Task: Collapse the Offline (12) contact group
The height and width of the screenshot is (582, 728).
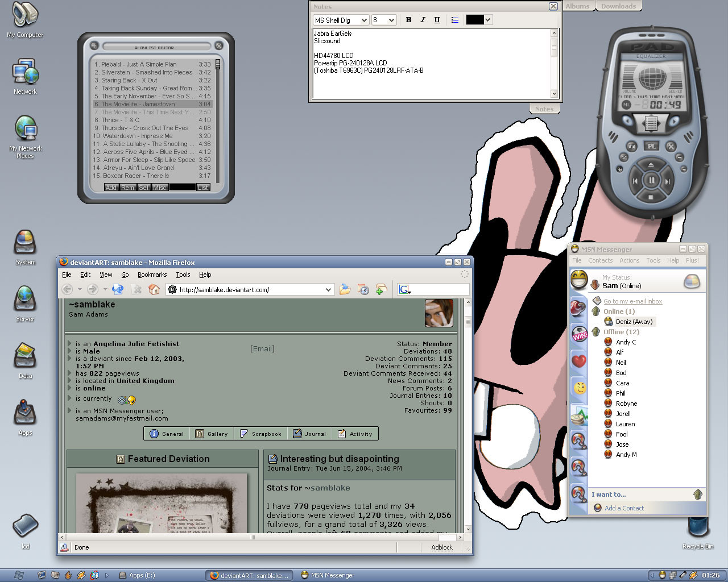Action: coord(596,332)
